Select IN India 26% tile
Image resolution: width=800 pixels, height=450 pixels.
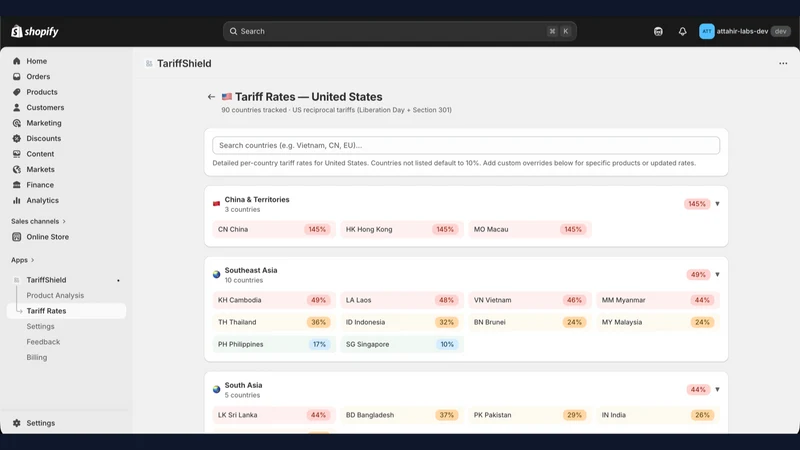pyautogui.click(x=658, y=415)
